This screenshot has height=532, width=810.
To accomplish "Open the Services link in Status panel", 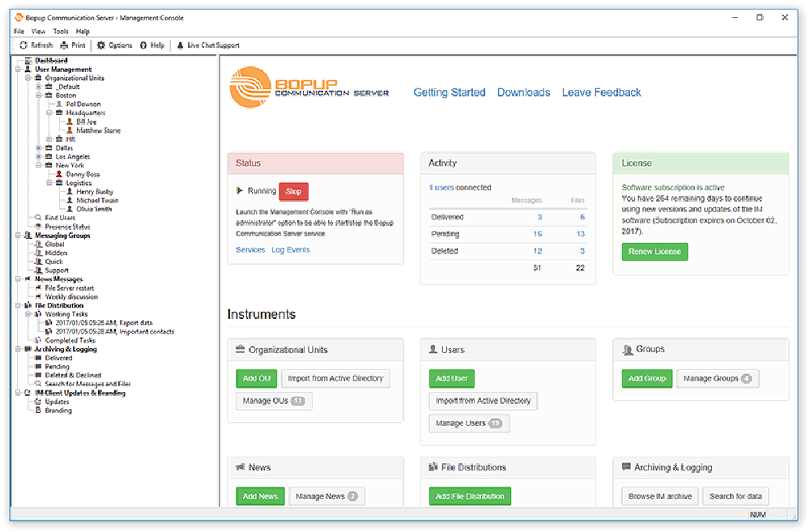I will (250, 249).
